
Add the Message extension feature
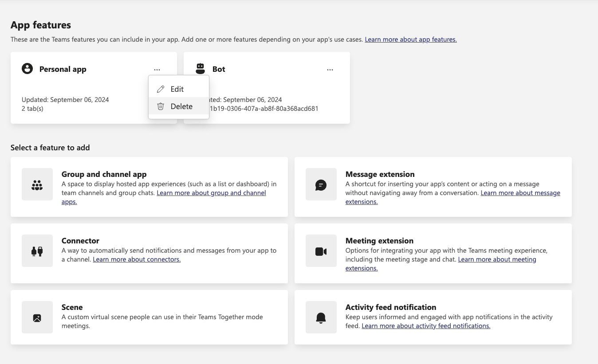(433, 187)
